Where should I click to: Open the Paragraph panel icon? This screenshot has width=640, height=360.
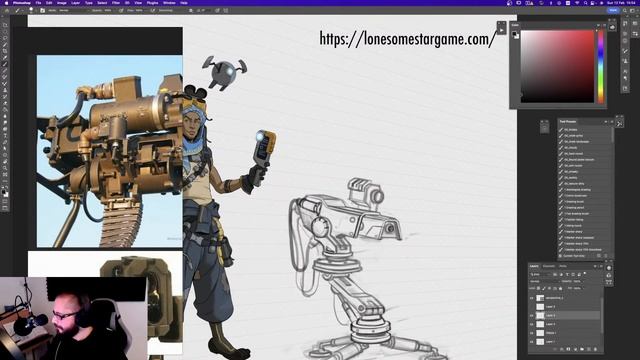(x=625, y=78)
